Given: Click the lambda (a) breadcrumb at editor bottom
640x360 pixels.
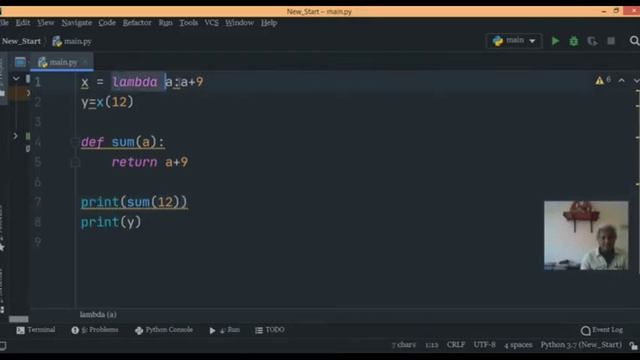Looking at the screenshot, I should pos(98,314).
